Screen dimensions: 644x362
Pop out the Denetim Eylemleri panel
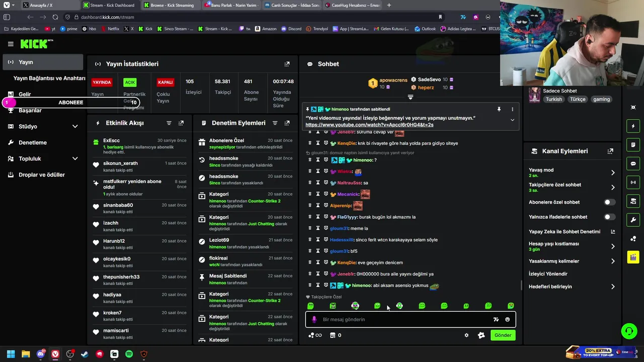click(x=287, y=123)
